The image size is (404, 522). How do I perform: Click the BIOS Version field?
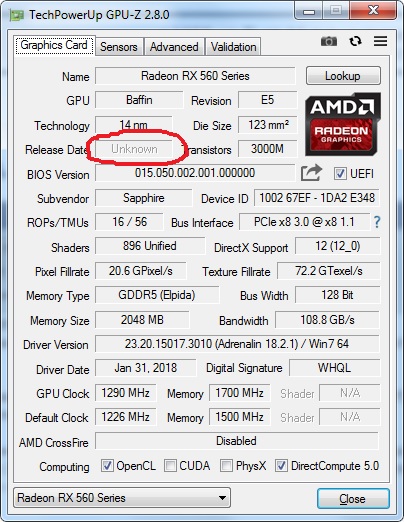195,173
